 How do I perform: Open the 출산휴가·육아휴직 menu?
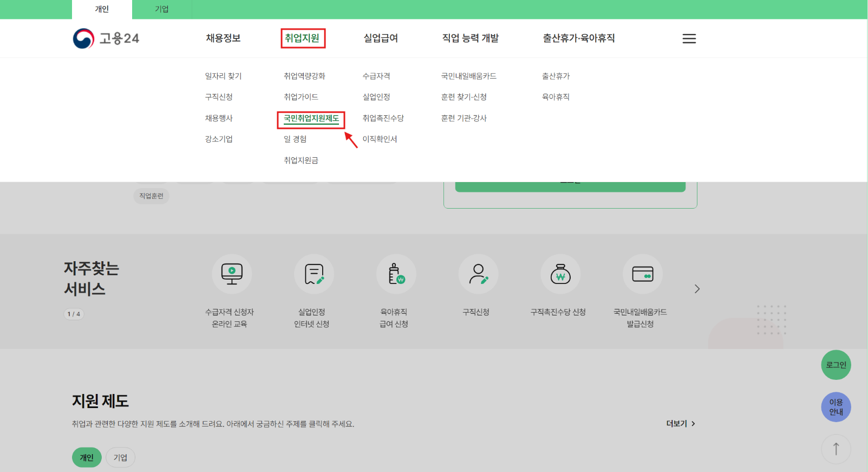point(579,38)
